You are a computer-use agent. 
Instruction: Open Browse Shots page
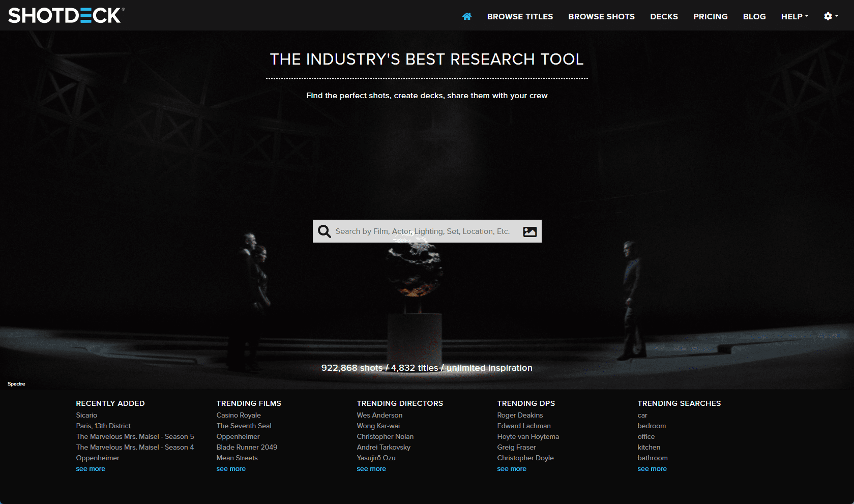pyautogui.click(x=601, y=16)
